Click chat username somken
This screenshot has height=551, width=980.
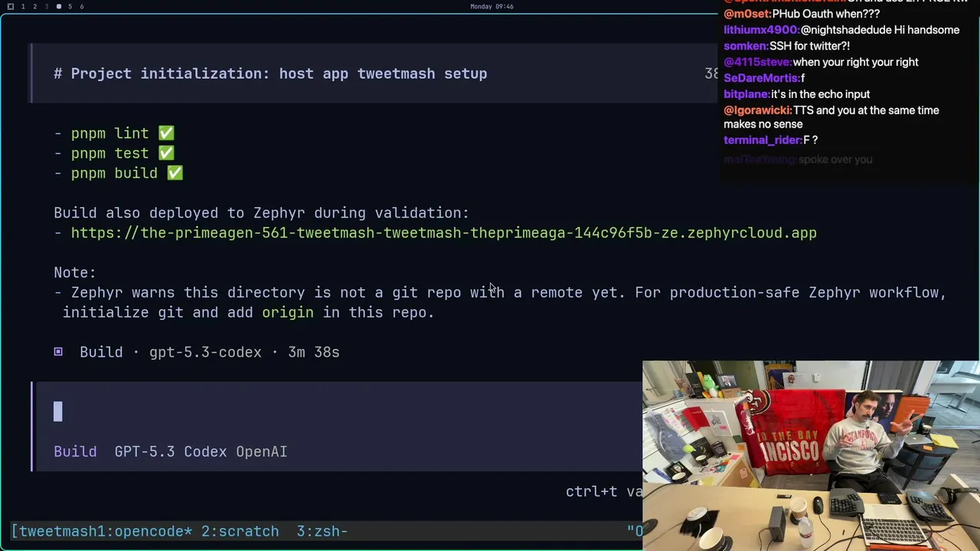[746, 46]
